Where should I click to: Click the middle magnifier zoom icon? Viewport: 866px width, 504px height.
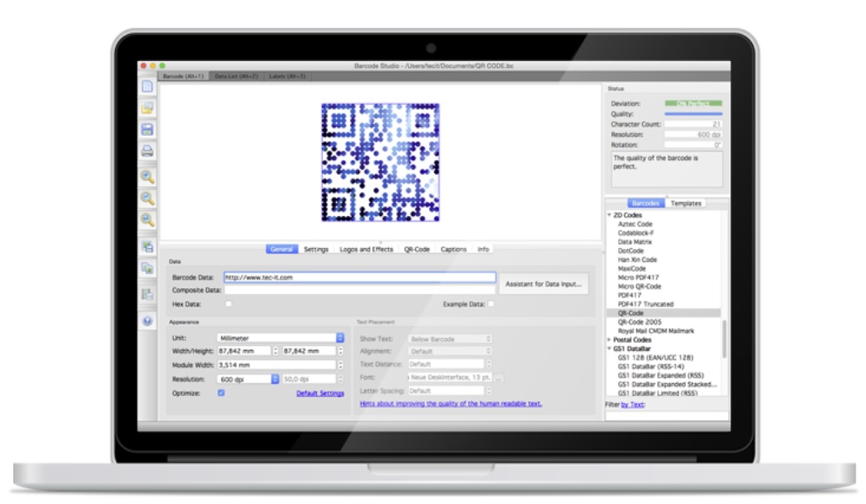tap(147, 198)
